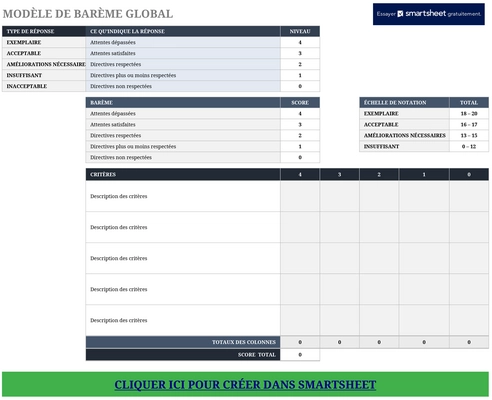Click the total range 16 - 17

469,125
